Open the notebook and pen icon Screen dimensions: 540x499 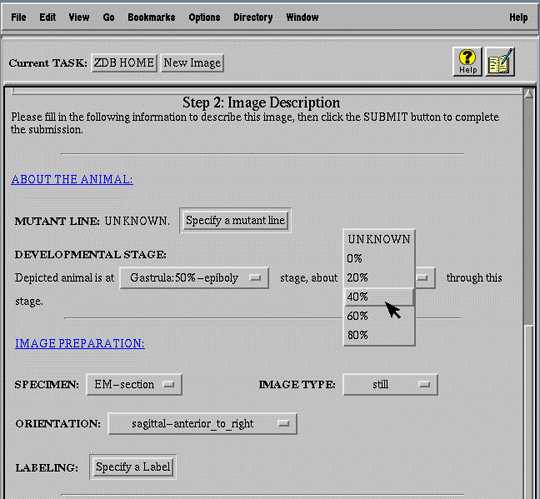click(500, 62)
